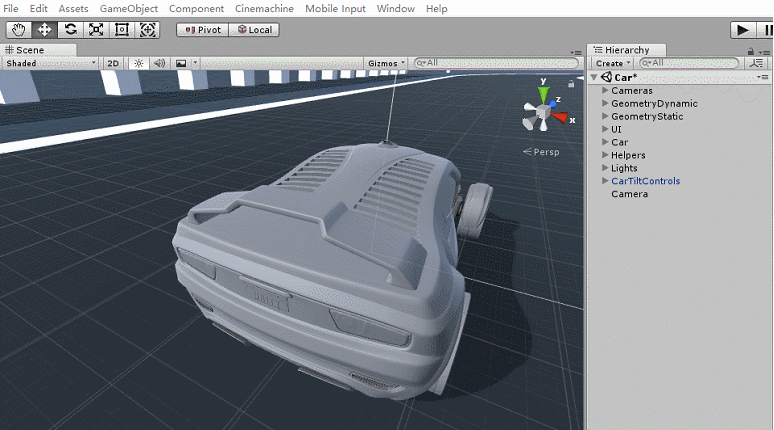The height and width of the screenshot is (430, 774).
Task: Select the Rect Transform tool
Action: pyautogui.click(x=122, y=30)
